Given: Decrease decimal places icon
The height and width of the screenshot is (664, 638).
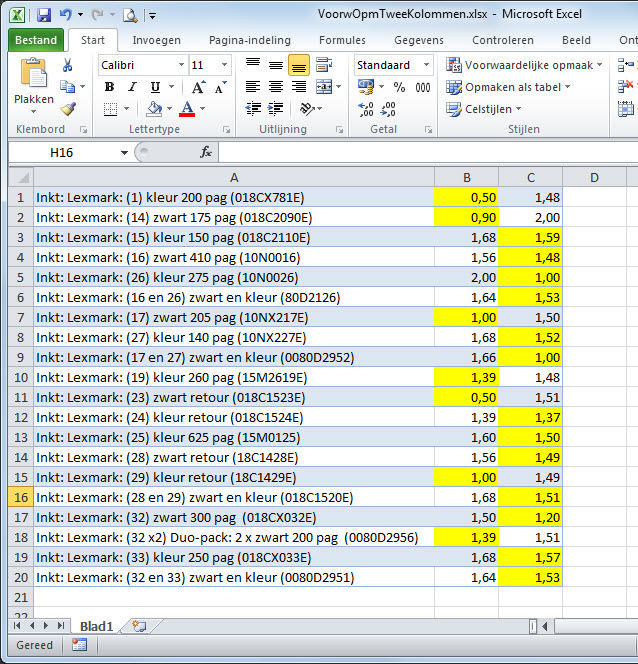Looking at the screenshot, I should pos(388,109).
